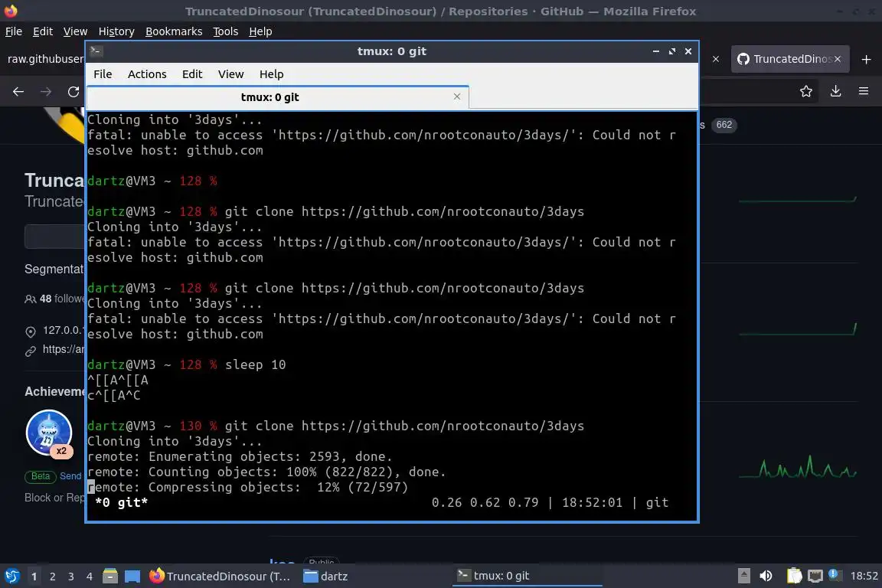
Task: Click the Firefox logo in title bar
Action: click(x=10, y=11)
